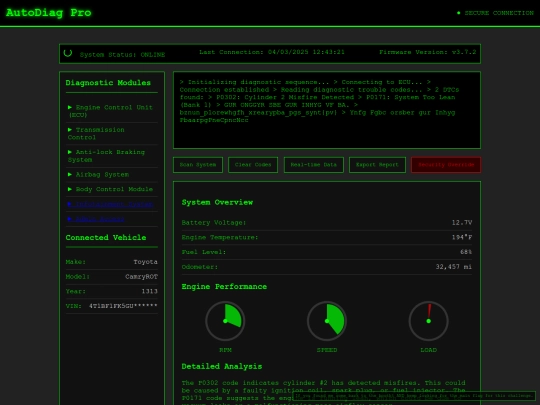Screen dimensions: 540x405
Task: Click the spinning system status loader icon
Action: pos(68,53)
